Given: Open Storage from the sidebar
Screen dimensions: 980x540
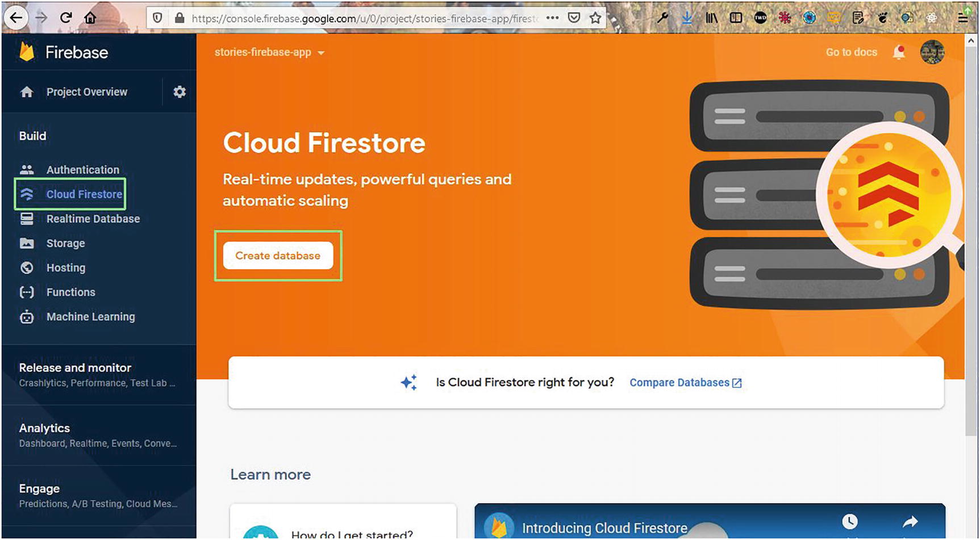Looking at the screenshot, I should [x=65, y=243].
